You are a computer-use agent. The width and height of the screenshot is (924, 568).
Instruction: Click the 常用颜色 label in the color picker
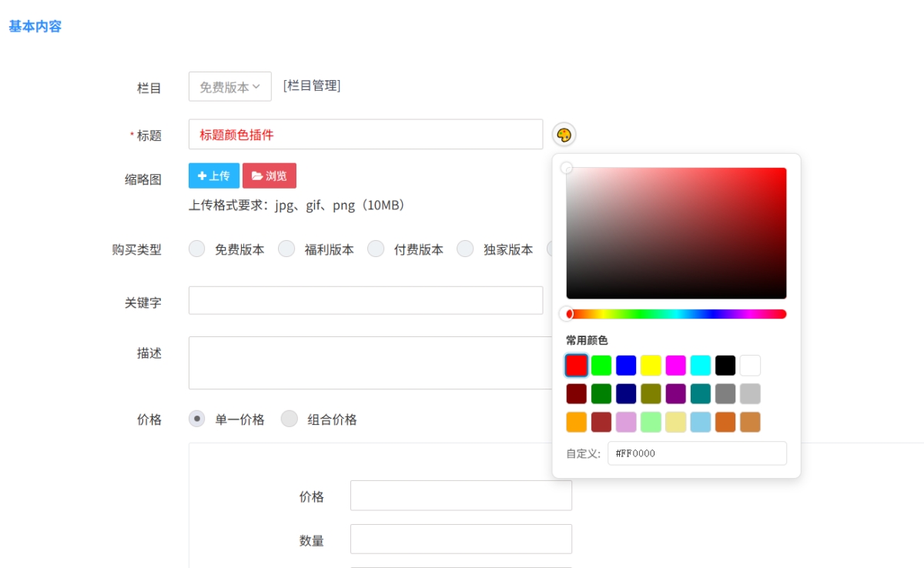[587, 340]
